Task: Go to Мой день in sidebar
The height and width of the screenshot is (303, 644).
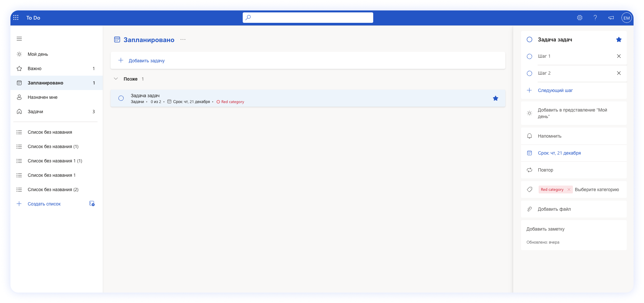Action: (x=38, y=54)
